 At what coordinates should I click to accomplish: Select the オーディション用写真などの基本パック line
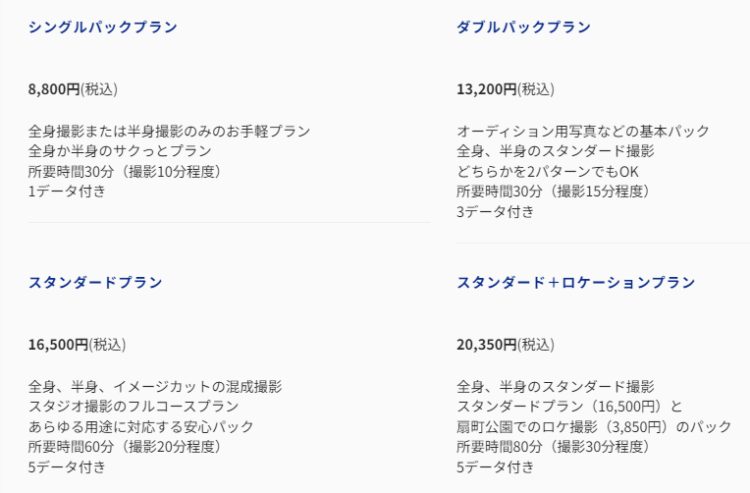tap(583, 131)
